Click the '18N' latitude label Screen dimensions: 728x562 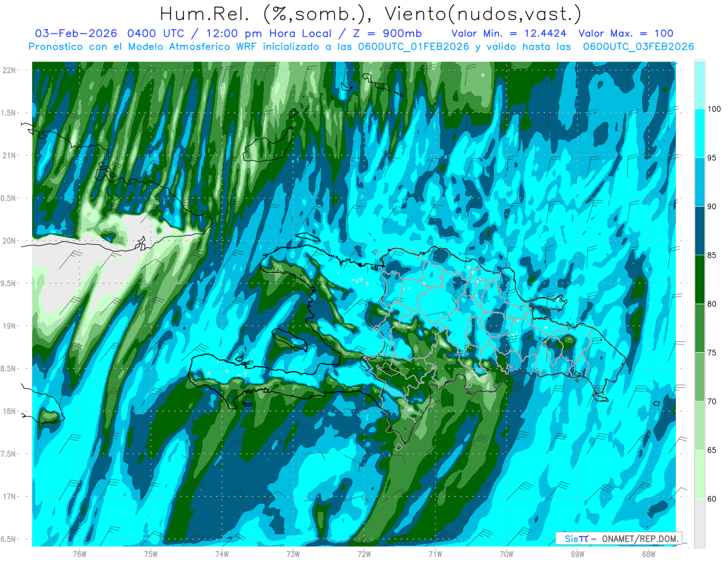9,411
